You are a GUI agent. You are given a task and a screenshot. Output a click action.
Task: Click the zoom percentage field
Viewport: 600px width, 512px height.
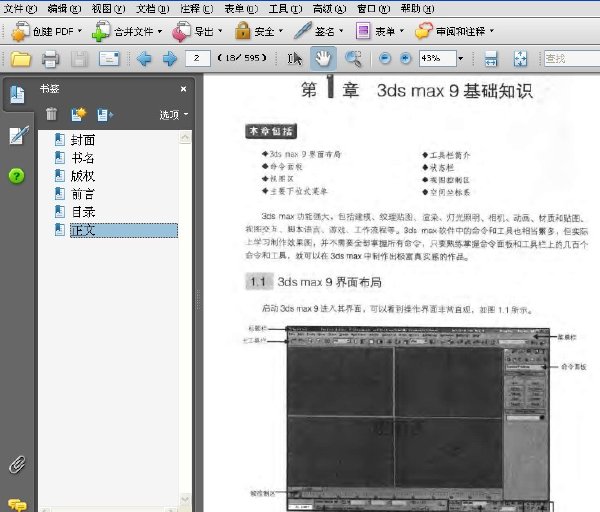point(437,59)
